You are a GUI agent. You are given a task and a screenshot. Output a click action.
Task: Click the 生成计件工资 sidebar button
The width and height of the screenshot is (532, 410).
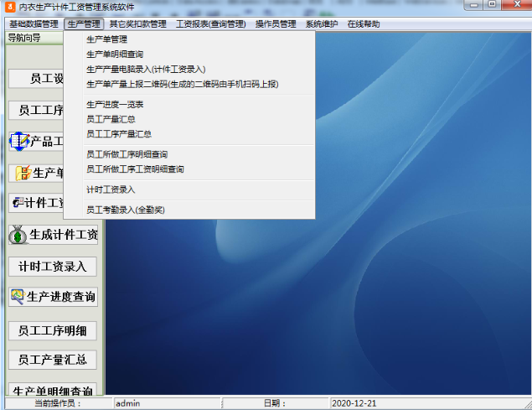coord(53,235)
